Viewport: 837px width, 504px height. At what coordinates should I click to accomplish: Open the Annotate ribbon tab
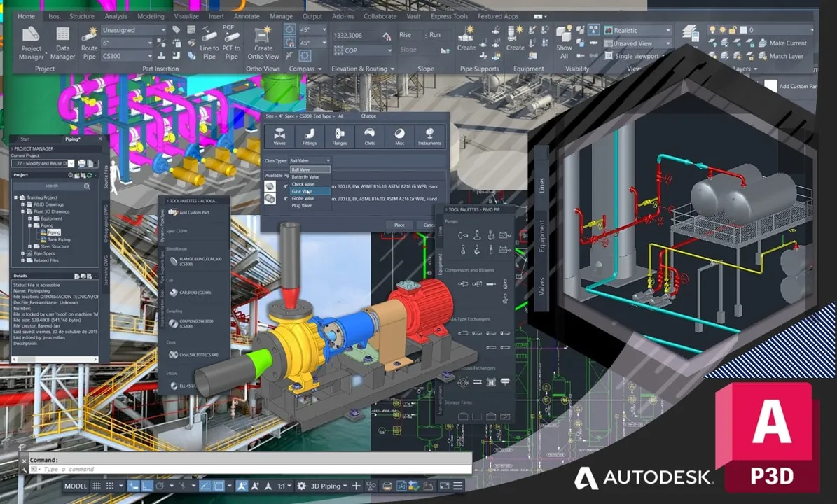(x=247, y=16)
